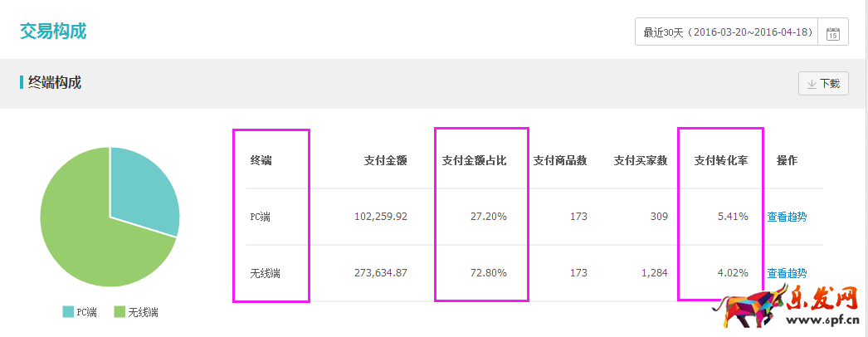
Task: Click the 支付商品数 column header
Action: click(x=560, y=160)
